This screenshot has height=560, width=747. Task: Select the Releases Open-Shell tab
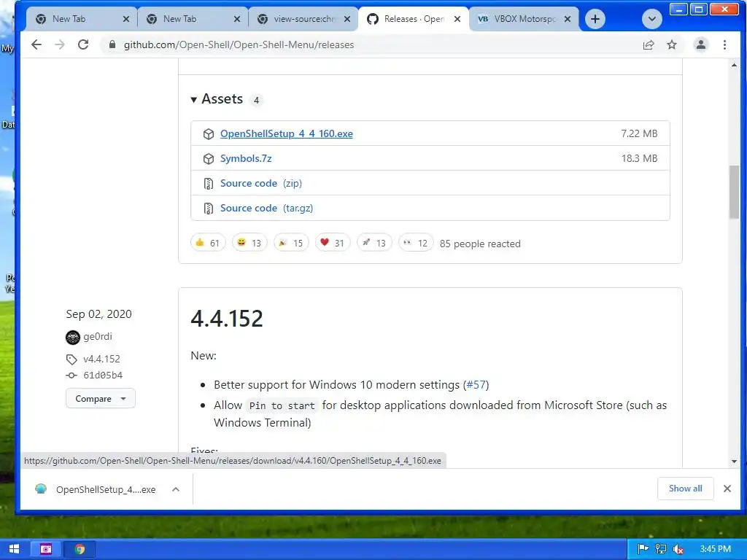(x=414, y=19)
